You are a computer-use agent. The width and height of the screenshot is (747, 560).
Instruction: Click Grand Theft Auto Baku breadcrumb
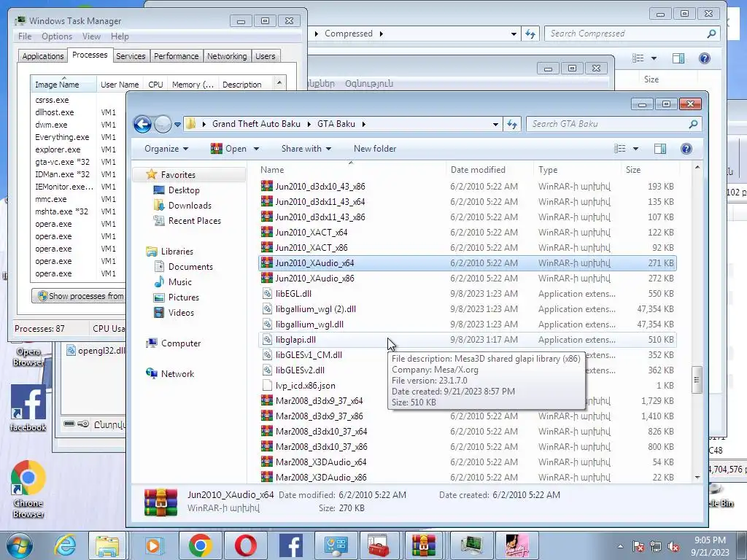coord(256,124)
